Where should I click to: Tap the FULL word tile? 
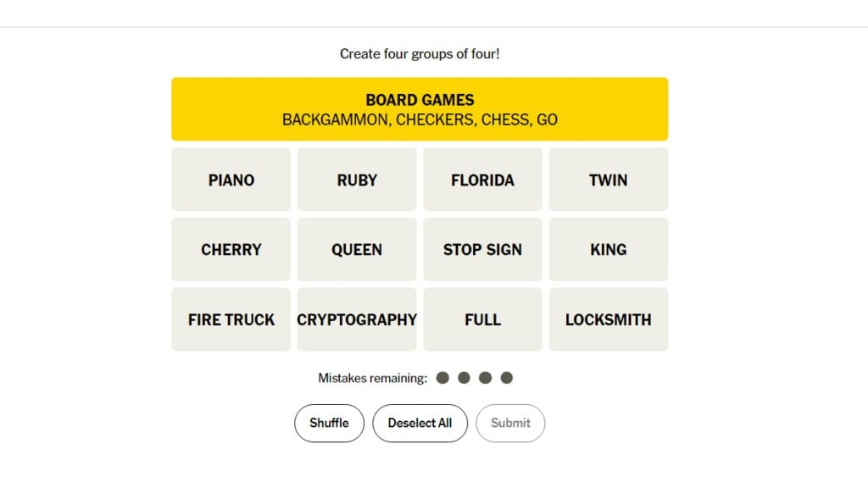coord(482,319)
